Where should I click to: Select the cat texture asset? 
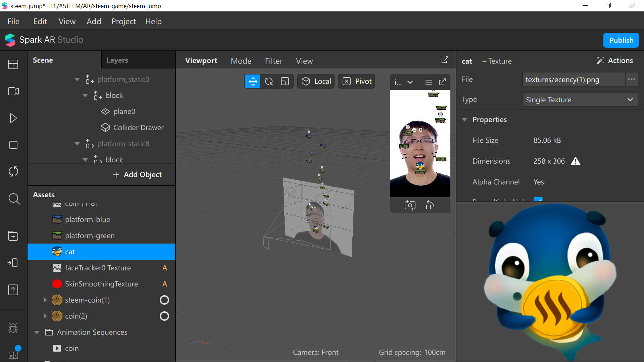(x=101, y=252)
